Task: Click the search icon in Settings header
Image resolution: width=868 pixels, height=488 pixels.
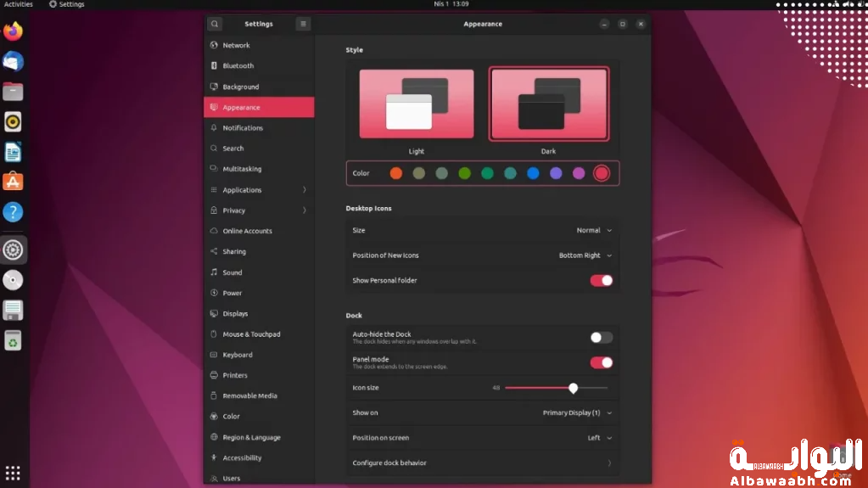Action: coord(215,24)
